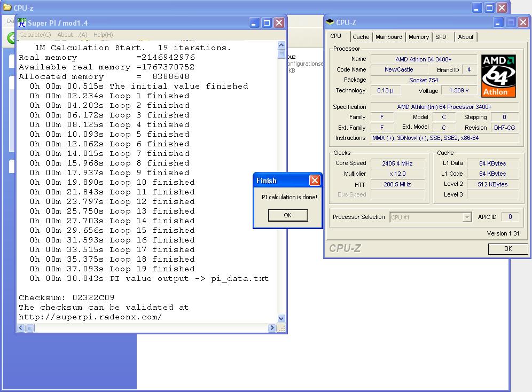Click the horizontal scroll right arrow

click(x=272, y=328)
